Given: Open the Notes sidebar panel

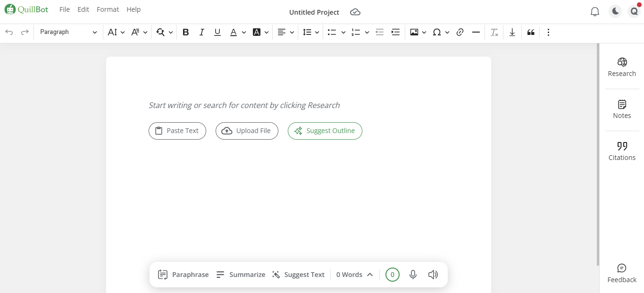Looking at the screenshot, I should (x=622, y=109).
